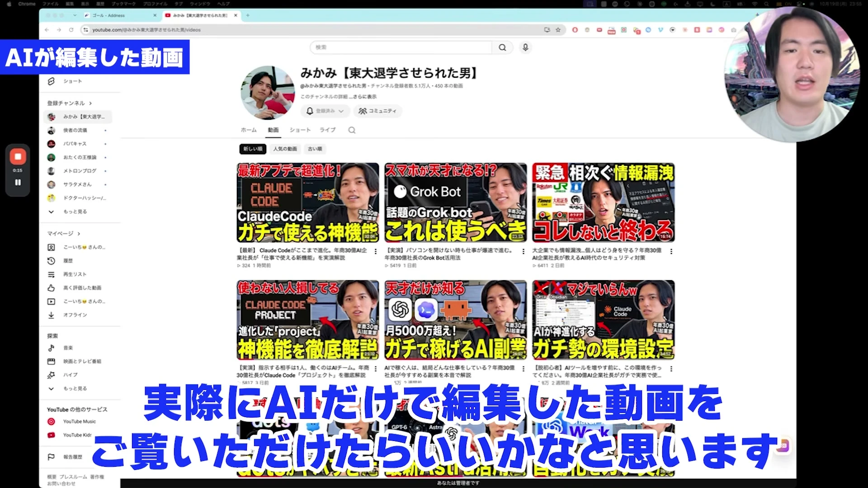Select the Videos (動画) channel tab
The height and width of the screenshot is (488, 868).
coord(273,130)
